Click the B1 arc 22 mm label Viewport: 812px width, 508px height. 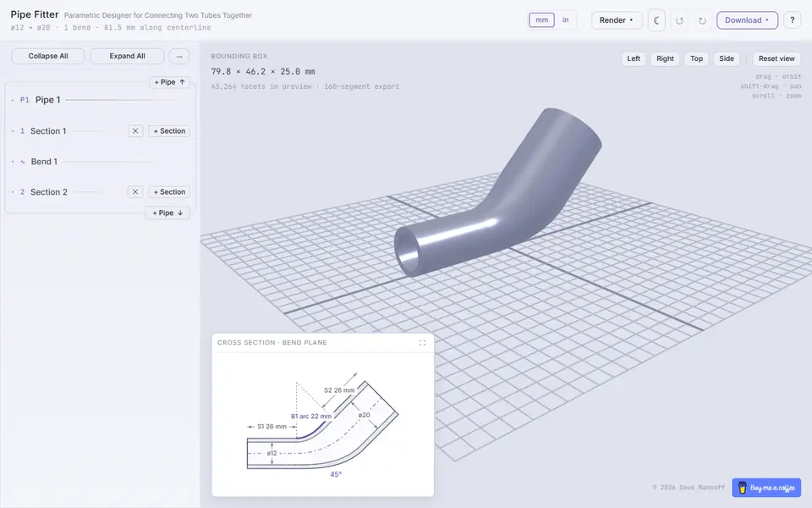coord(310,417)
